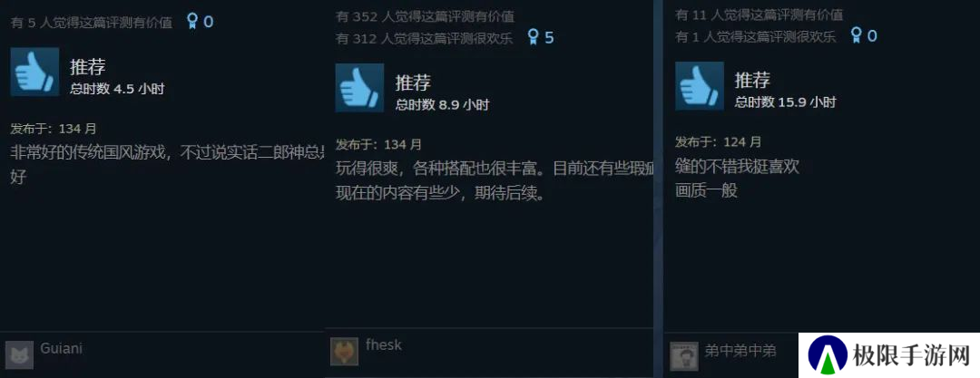Click review text 缝的不错我挺喜欢
This screenshot has width=980, height=378.
point(737,166)
